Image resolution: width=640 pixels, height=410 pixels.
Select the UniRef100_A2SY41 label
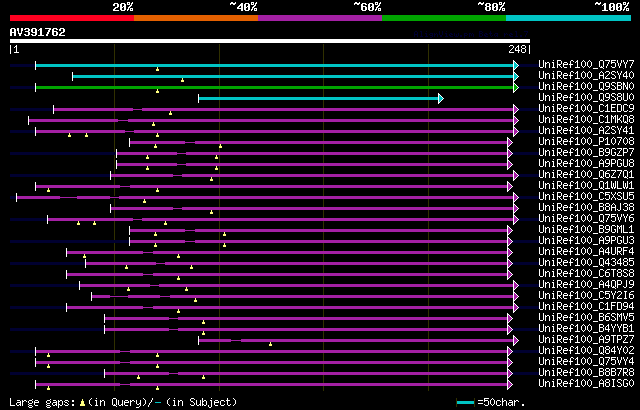[x=586, y=131]
